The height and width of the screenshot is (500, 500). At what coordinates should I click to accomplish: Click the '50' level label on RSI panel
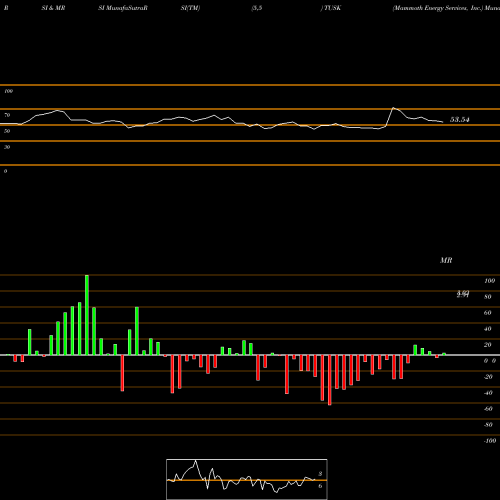(x=7, y=131)
